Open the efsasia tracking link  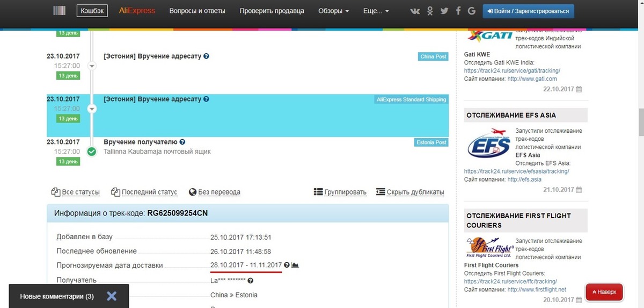click(x=516, y=171)
